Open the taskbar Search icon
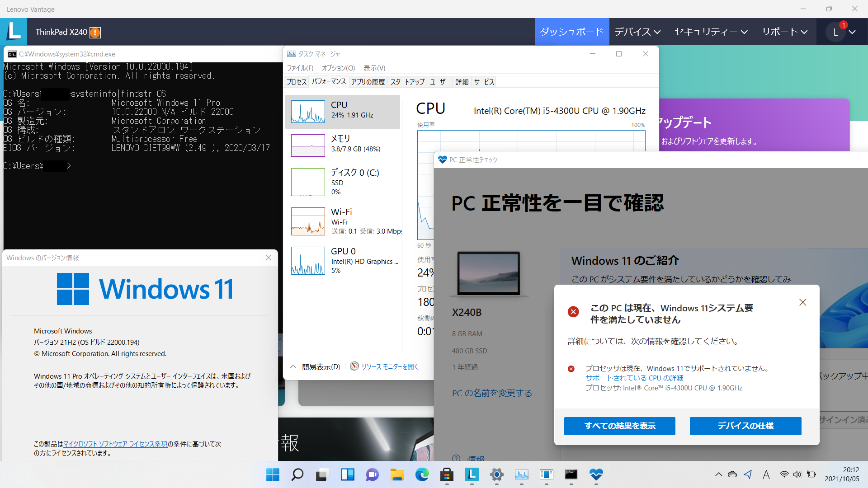The height and width of the screenshot is (488, 868). coord(297,474)
